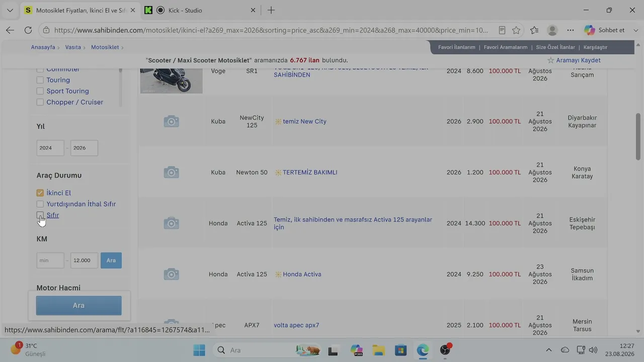This screenshot has width=644, height=362.
Task: Expand the tab actions menu chevron
Action: point(10,10)
